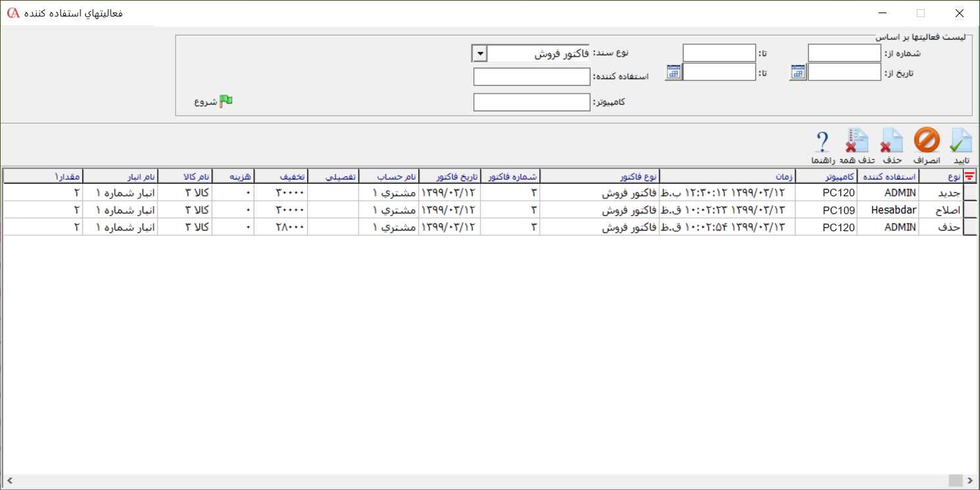Screen dimensions: 980x490
Task: Start the search with the green شروع flag
Action: [225, 100]
